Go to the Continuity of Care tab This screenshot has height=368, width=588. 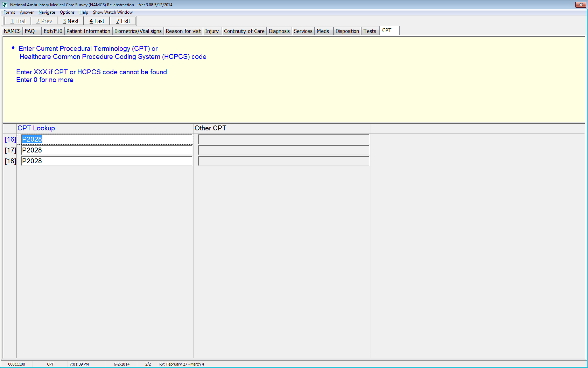tap(244, 31)
